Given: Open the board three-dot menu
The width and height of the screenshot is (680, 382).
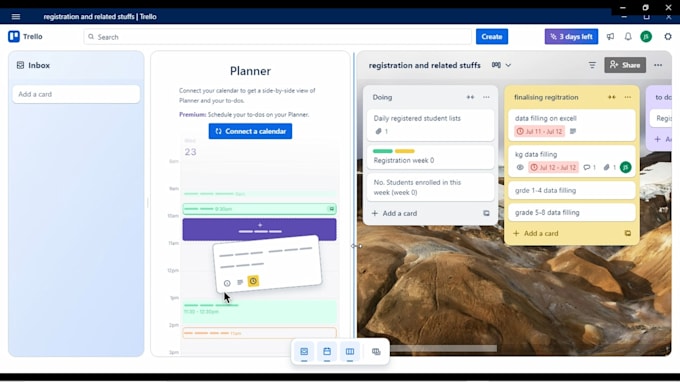Looking at the screenshot, I should (658, 65).
